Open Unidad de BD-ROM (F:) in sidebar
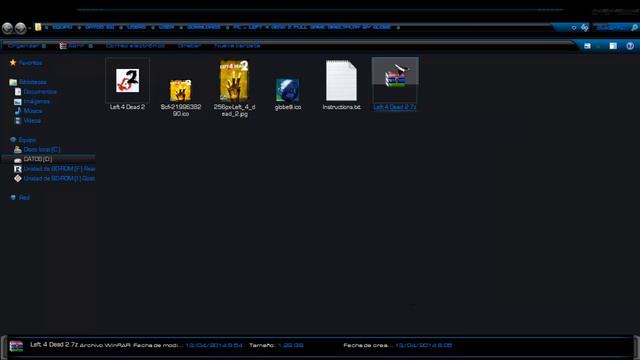 (59, 169)
